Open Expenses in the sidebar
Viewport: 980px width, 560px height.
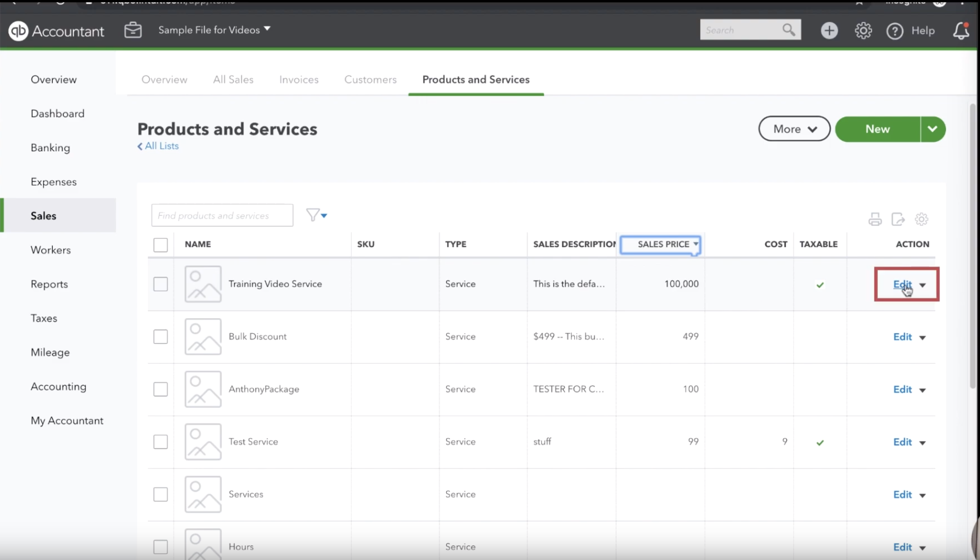pos(53,181)
